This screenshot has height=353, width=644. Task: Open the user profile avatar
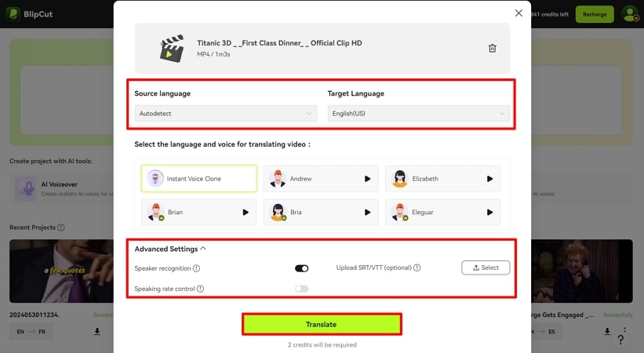[x=630, y=14]
